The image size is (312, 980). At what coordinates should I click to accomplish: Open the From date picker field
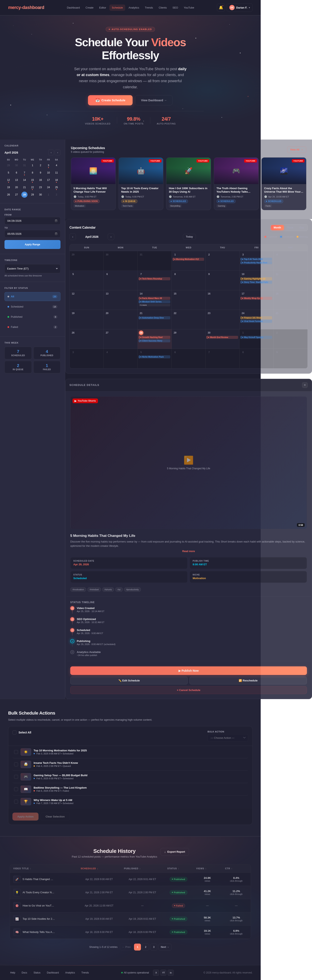point(32,221)
